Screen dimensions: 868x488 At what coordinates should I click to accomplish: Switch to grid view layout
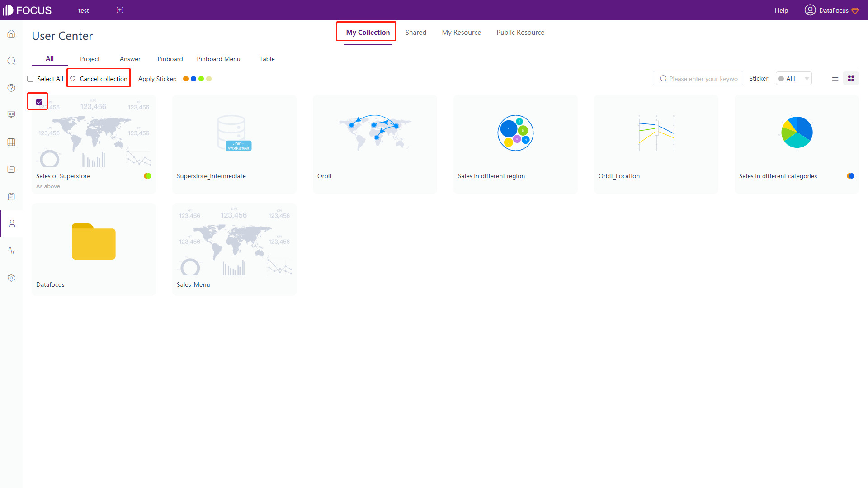pyautogui.click(x=851, y=78)
